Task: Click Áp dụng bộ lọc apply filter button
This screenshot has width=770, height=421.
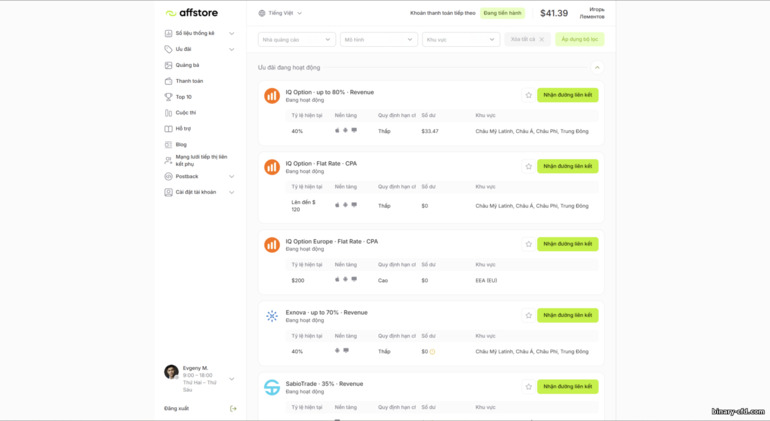Action: [579, 39]
